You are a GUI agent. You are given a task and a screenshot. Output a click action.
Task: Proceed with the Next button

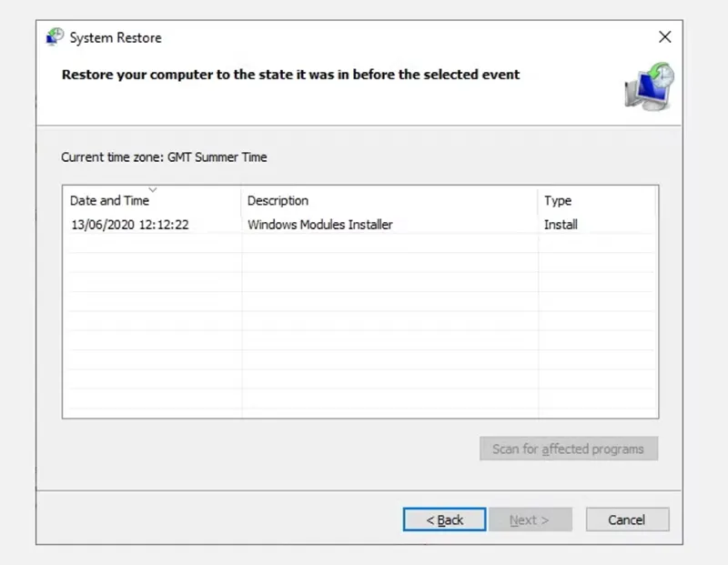click(530, 520)
